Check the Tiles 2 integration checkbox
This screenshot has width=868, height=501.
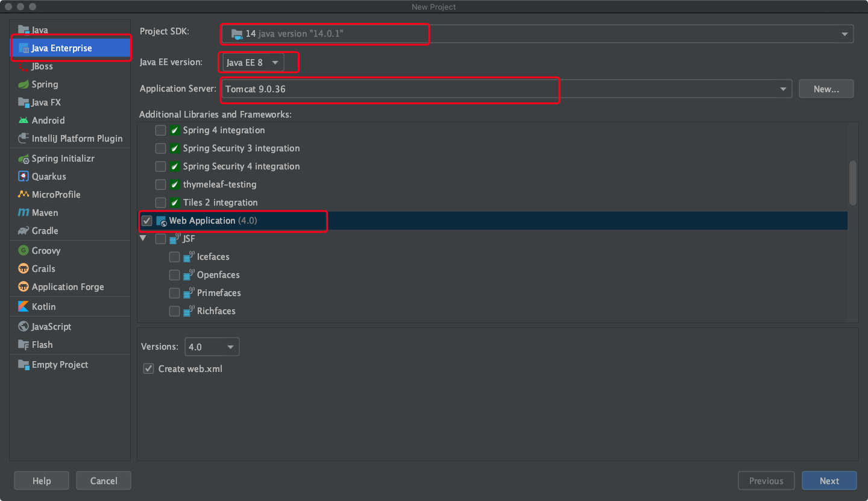tap(160, 203)
